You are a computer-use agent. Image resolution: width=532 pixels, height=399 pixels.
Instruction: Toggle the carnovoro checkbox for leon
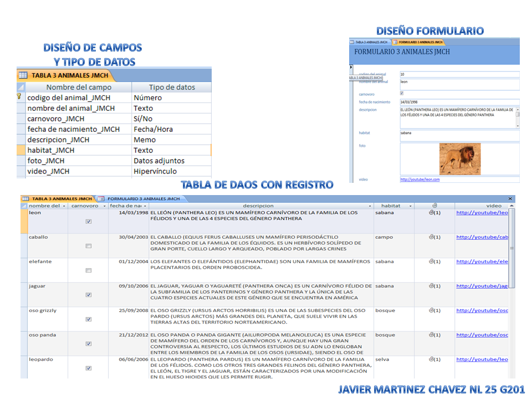coord(89,222)
